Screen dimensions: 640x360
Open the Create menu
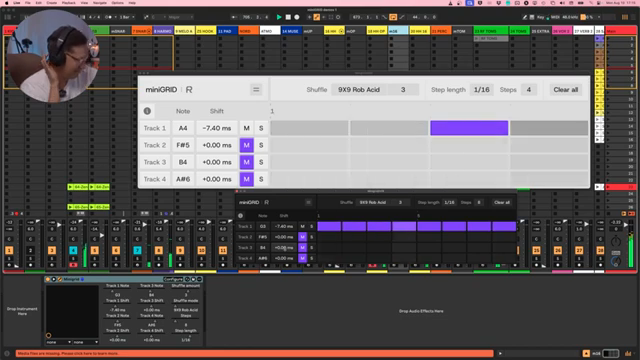tap(51, 3)
